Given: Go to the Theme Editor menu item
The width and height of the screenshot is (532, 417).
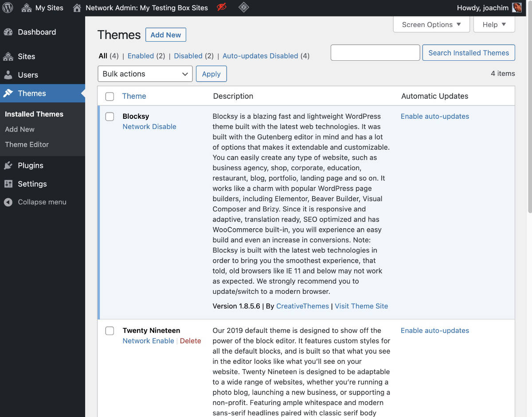Looking at the screenshot, I should [27, 144].
